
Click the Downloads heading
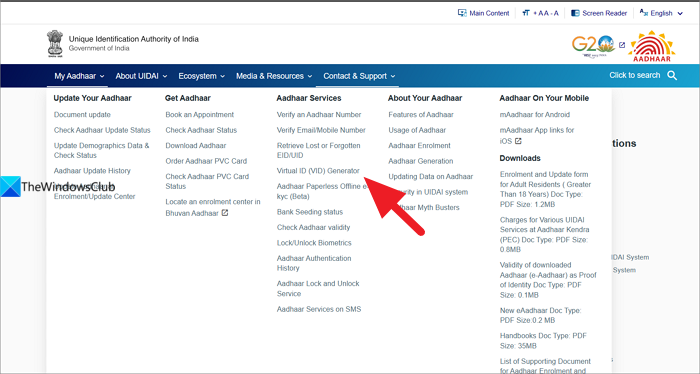tap(520, 158)
